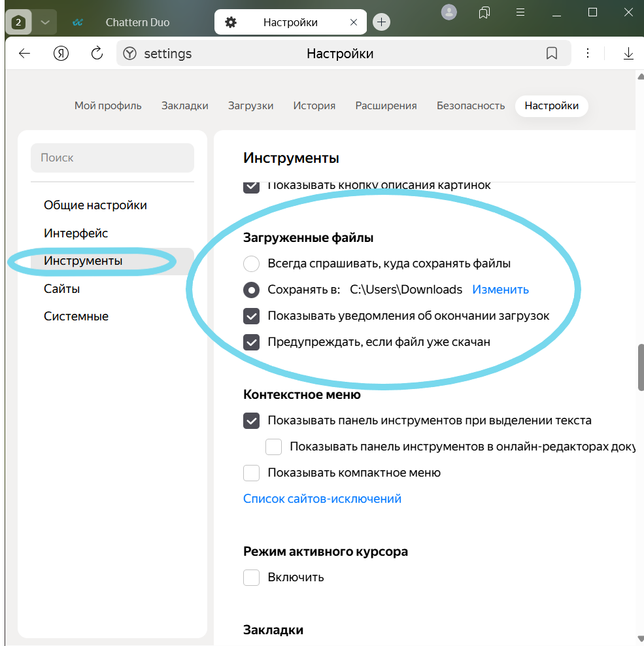Reload the page with the refresh icon
The height and width of the screenshot is (646, 644).
(97, 54)
